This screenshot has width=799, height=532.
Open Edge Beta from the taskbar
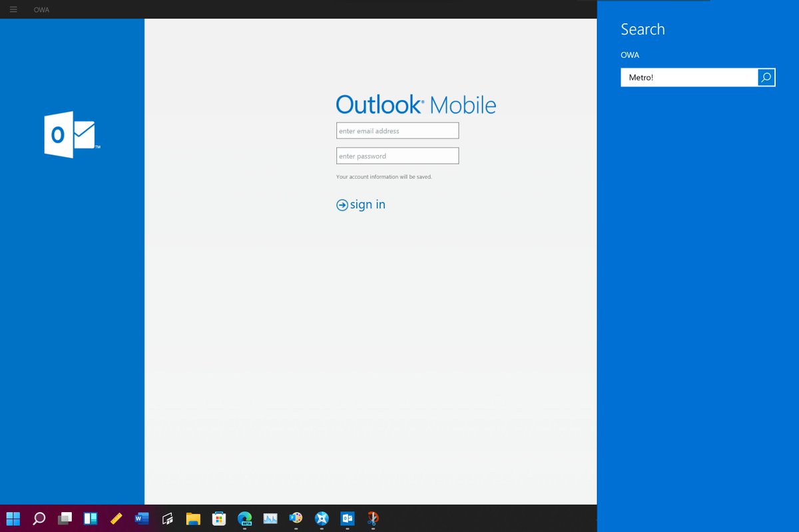(x=244, y=518)
